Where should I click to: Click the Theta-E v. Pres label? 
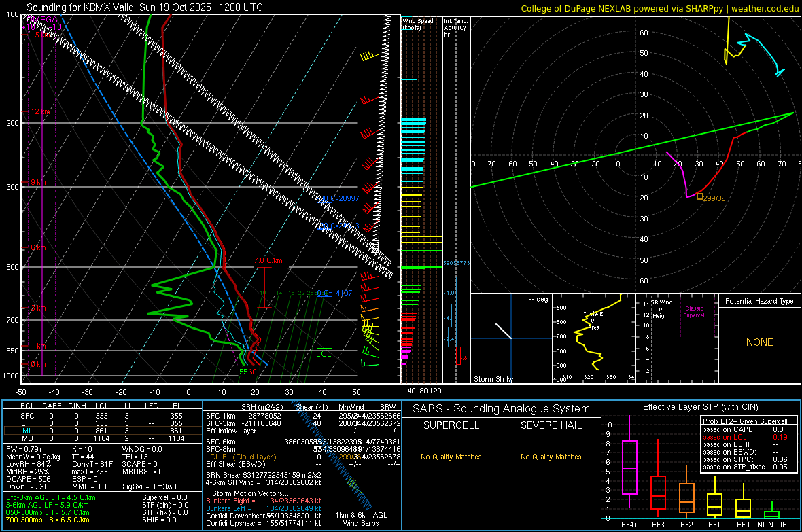[x=593, y=321]
